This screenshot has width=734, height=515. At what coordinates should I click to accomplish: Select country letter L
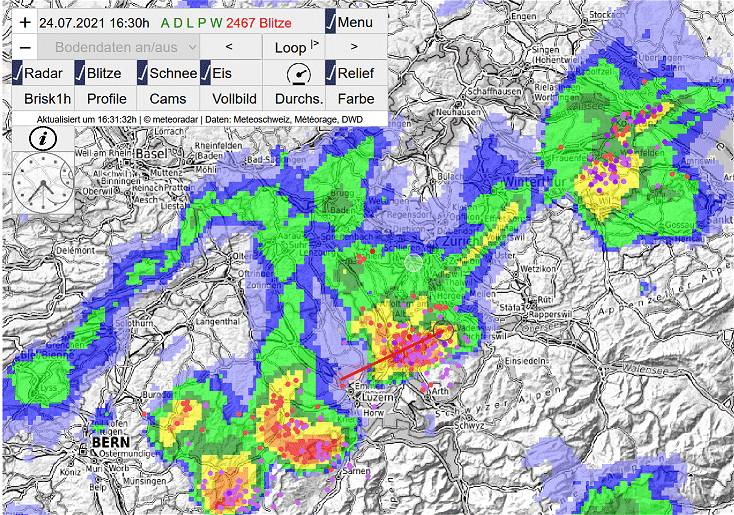(x=190, y=23)
